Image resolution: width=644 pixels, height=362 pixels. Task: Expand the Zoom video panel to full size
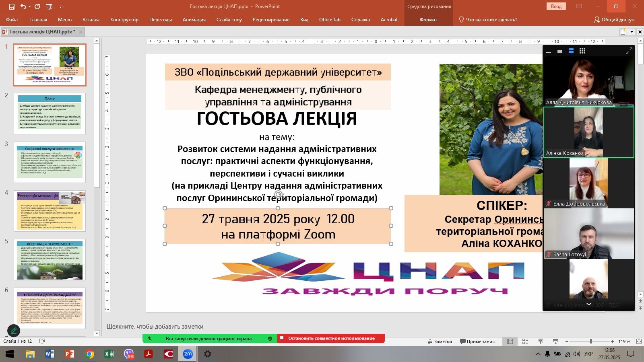click(629, 51)
